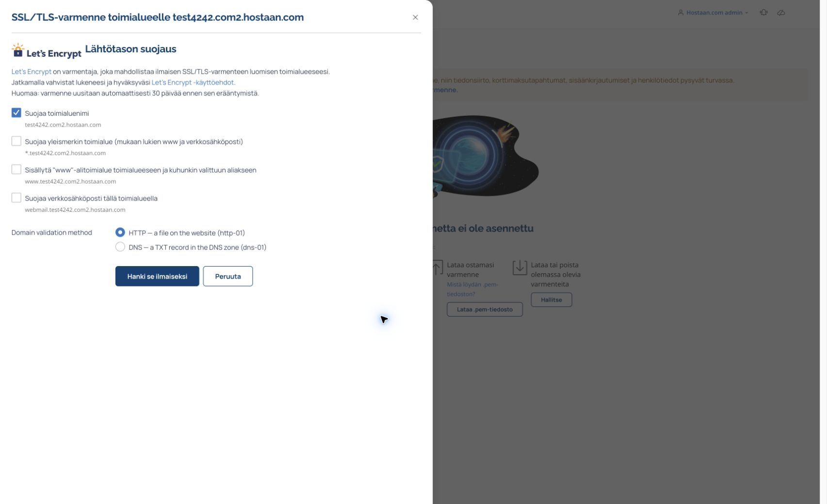Click the cloud icon in top bar

tap(781, 13)
